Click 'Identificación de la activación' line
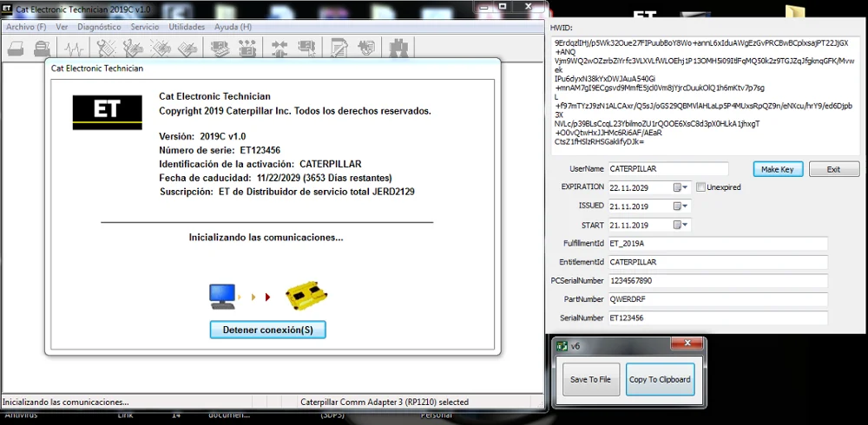The width and height of the screenshot is (868, 425). click(x=260, y=164)
